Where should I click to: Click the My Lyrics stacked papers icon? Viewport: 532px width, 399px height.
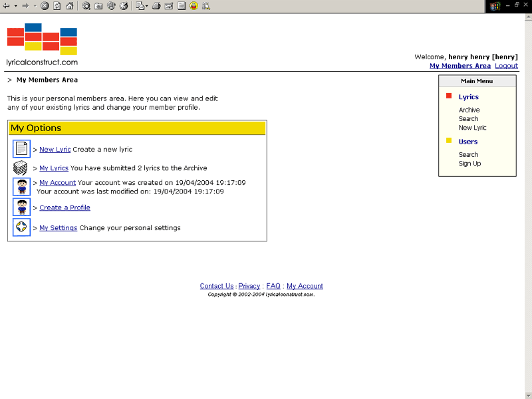21,168
